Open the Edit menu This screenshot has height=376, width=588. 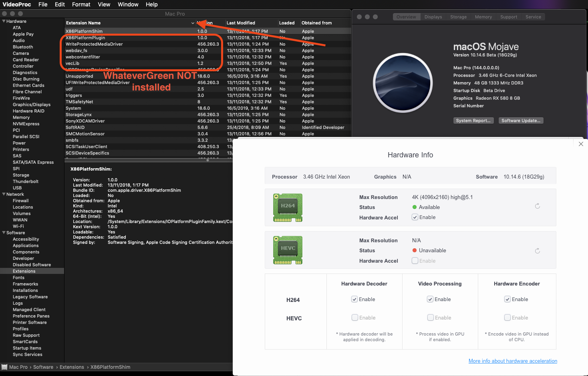click(60, 4)
